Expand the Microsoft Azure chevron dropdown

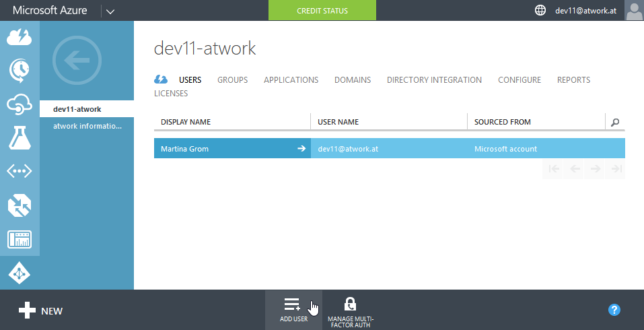(110, 11)
